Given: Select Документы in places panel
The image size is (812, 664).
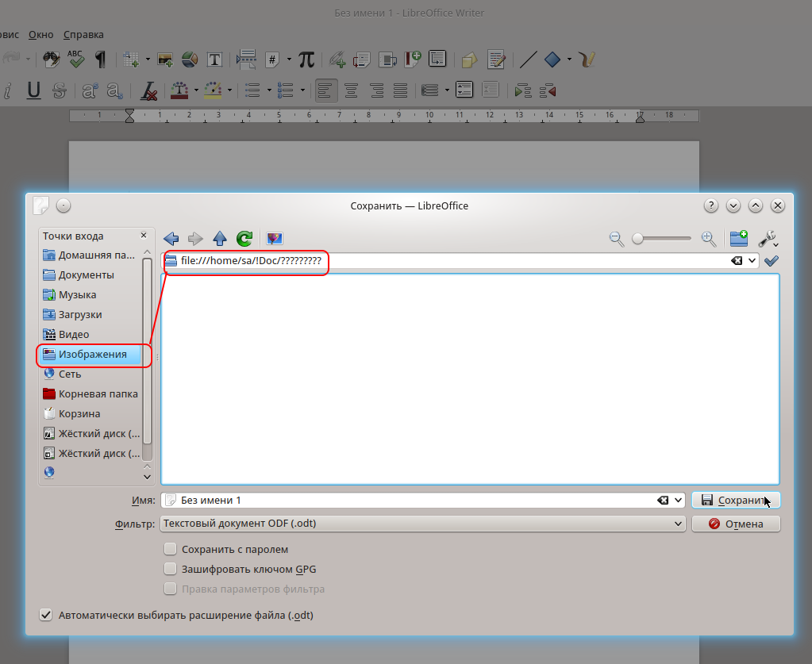Looking at the screenshot, I should click(x=86, y=275).
